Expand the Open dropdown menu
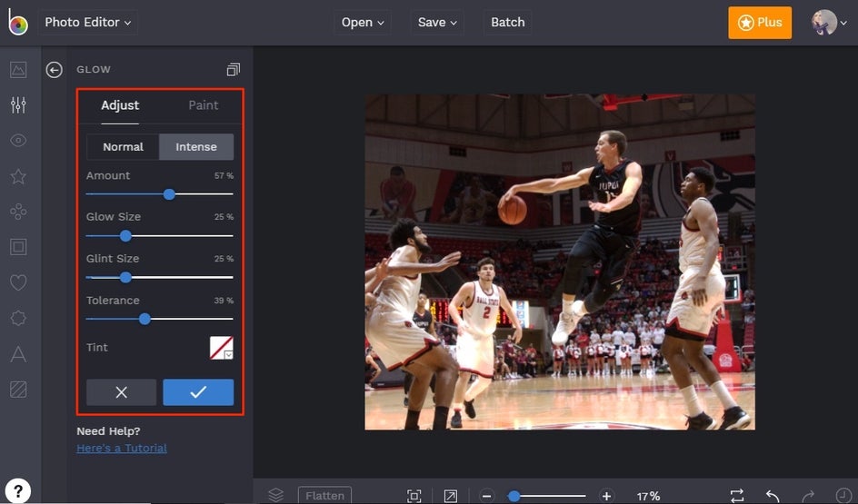This screenshot has width=858, height=504. pos(363,23)
